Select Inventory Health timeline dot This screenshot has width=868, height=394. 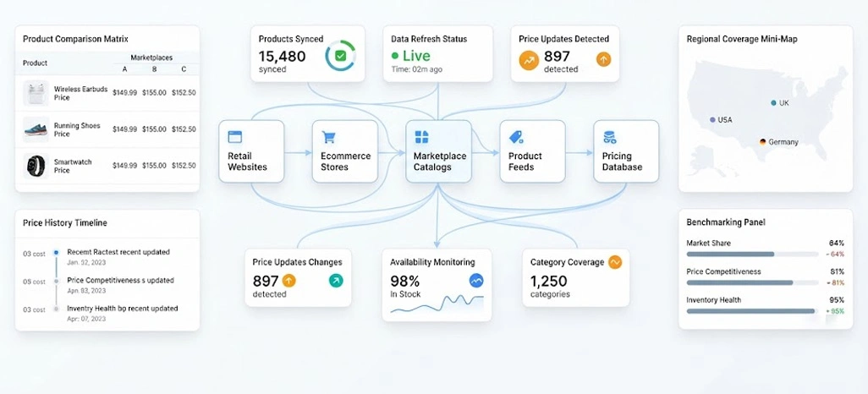[56, 309]
